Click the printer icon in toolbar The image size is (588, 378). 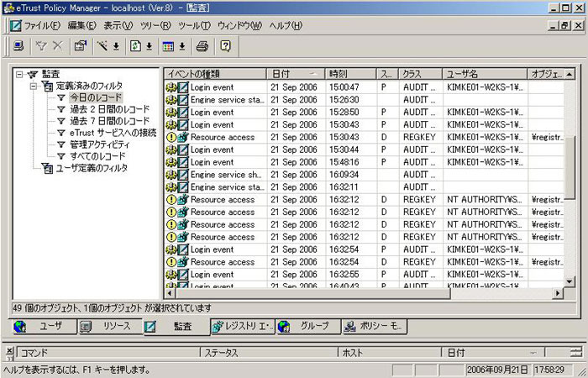coord(202,46)
